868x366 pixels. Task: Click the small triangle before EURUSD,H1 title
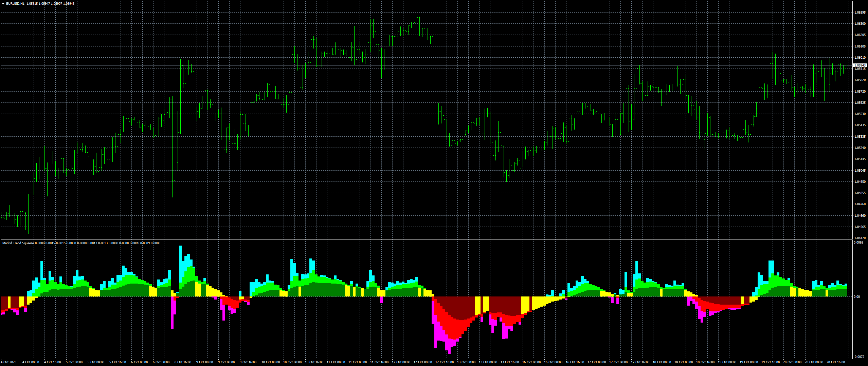[x=3, y=4]
